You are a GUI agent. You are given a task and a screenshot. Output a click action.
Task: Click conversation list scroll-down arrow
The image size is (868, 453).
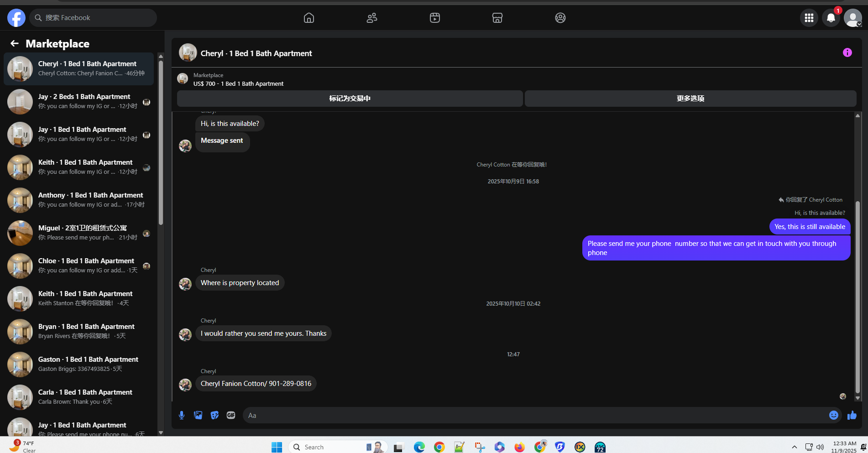pos(161,432)
